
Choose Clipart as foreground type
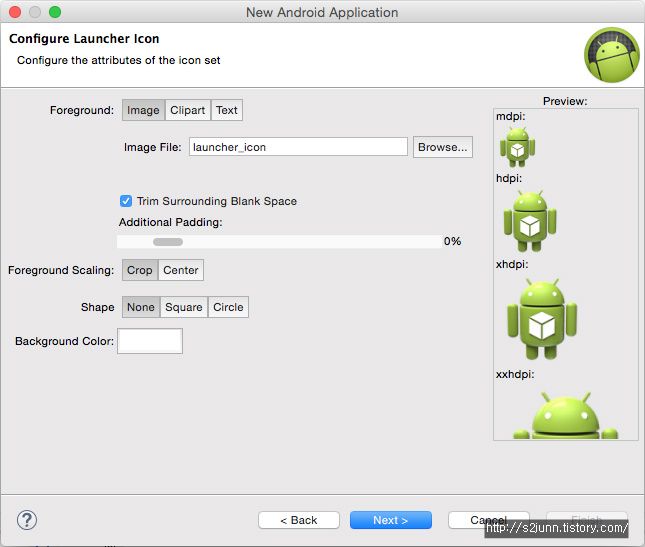click(188, 110)
